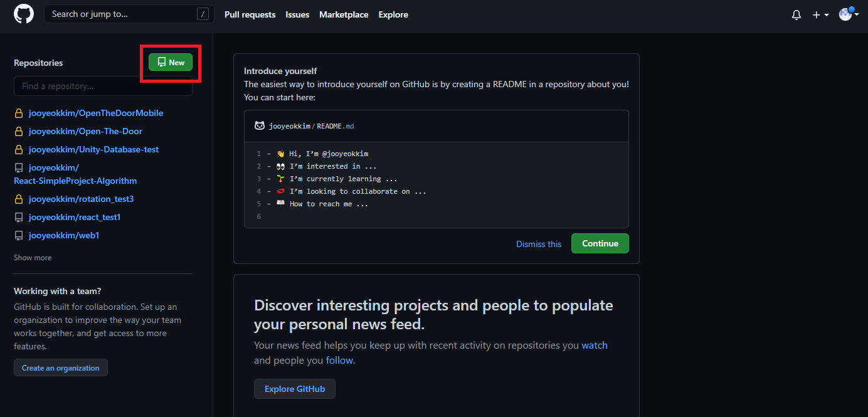Screen dimensions: 868x417
Task: Click the Introduce yourself heading
Action: pos(280,71)
